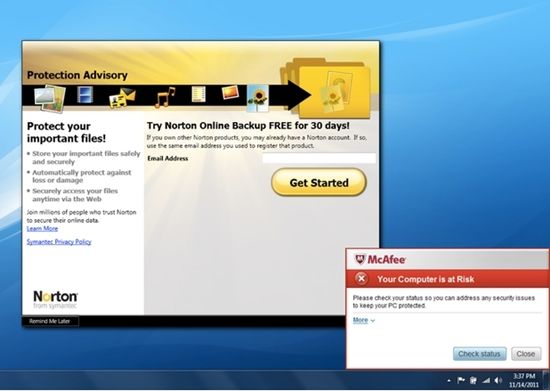
Task: Click the contacts and envelope icon
Action: 121,98
